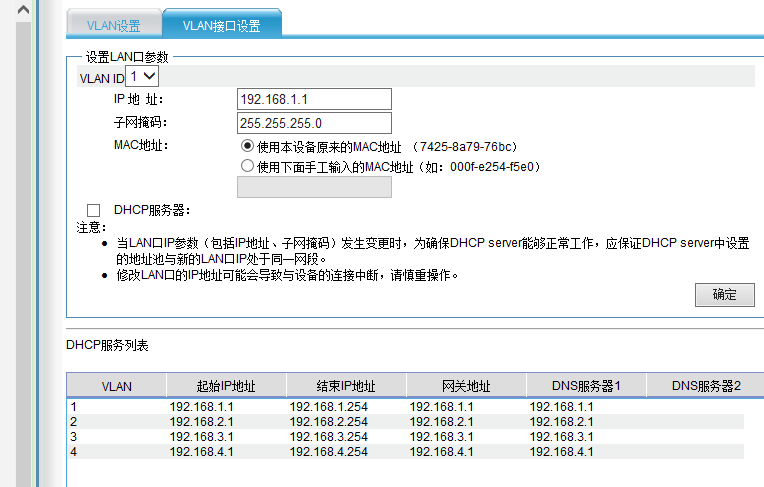Image resolution: width=764 pixels, height=487 pixels.
Task: Click the VLAN column header
Action: (x=116, y=386)
